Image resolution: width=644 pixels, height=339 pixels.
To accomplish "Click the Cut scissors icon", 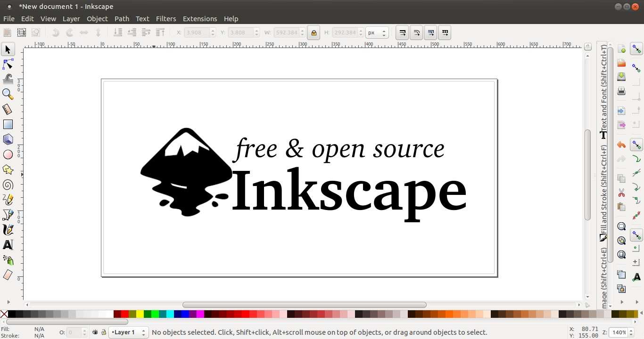I will (621, 193).
